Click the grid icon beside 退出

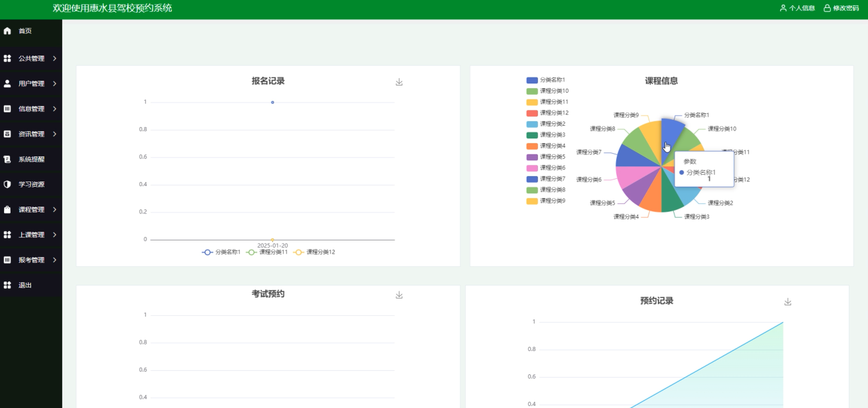[x=7, y=285]
